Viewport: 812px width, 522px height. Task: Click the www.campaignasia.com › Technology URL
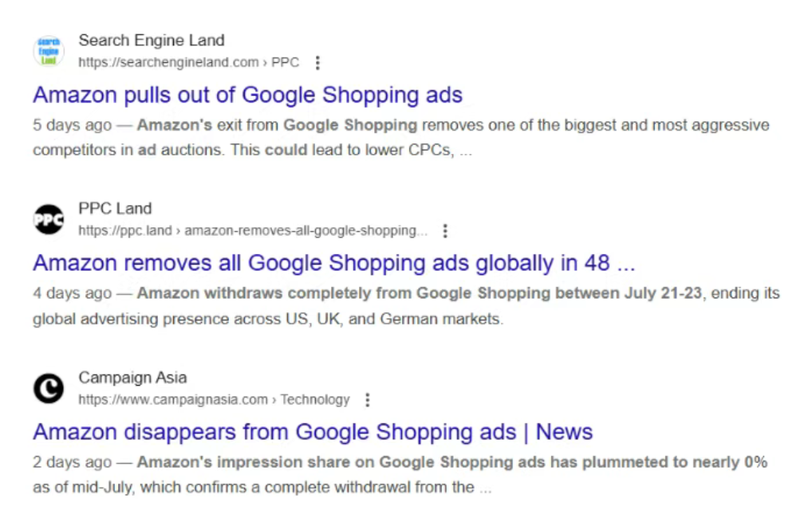pos(215,400)
